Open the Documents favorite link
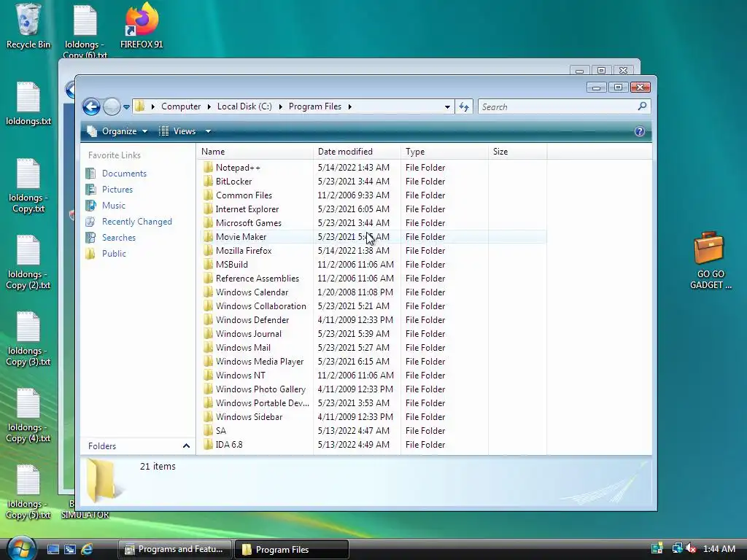This screenshot has width=747, height=560. click(124, 174)
